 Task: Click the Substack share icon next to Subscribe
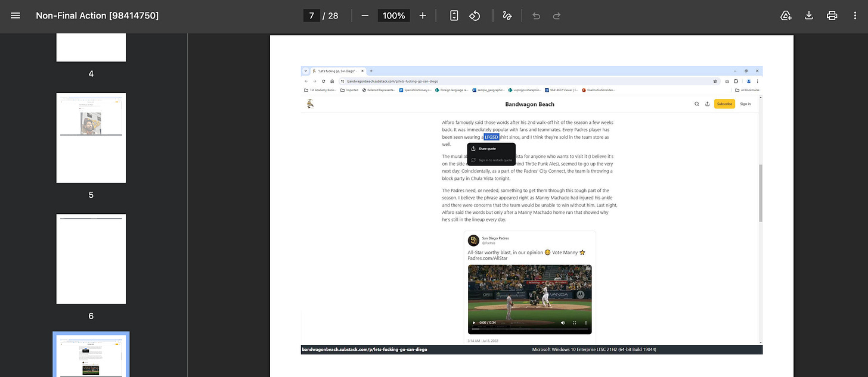pos(707,104)
